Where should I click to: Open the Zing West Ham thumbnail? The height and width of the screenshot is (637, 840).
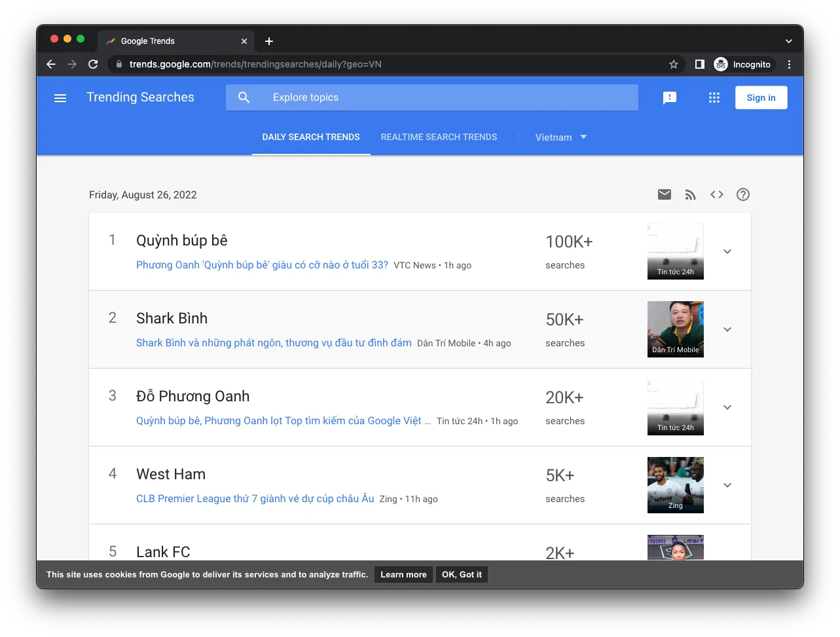click(x=676, y=485)
